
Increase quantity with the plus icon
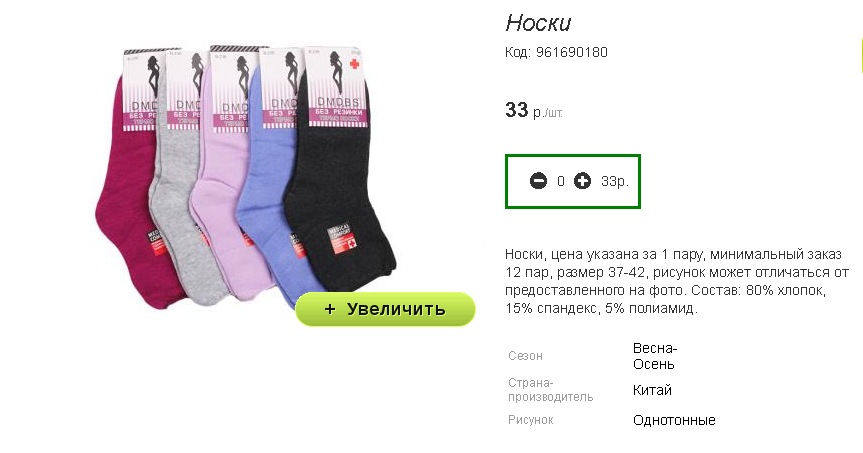(582, 181)
